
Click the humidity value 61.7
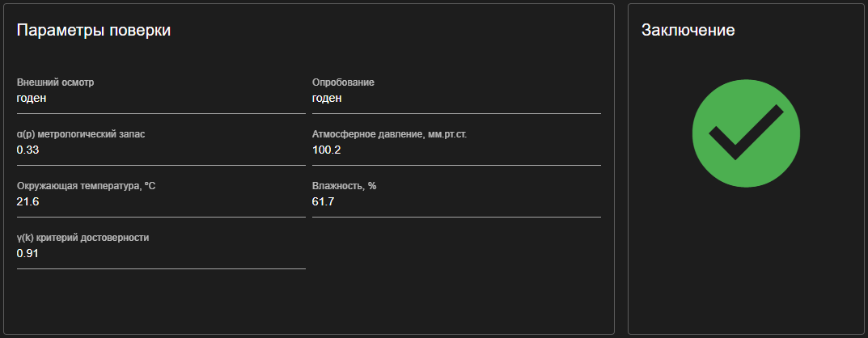[x=323, y=201]
